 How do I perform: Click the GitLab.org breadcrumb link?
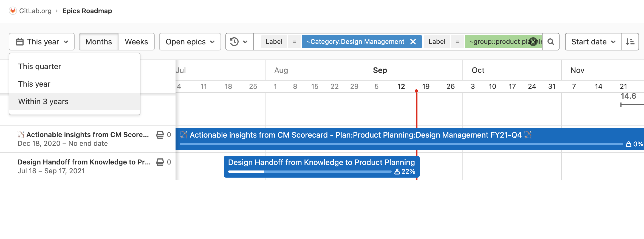(x=35, y=11)
